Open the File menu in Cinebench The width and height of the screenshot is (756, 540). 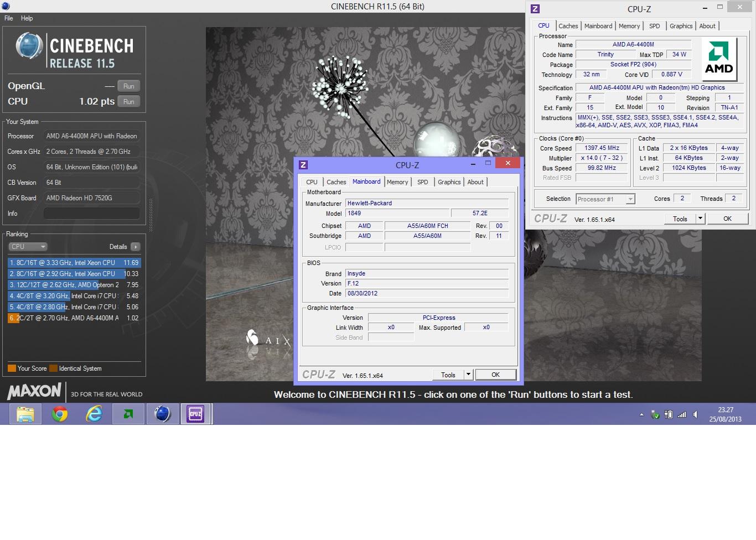tap(9, 18)
